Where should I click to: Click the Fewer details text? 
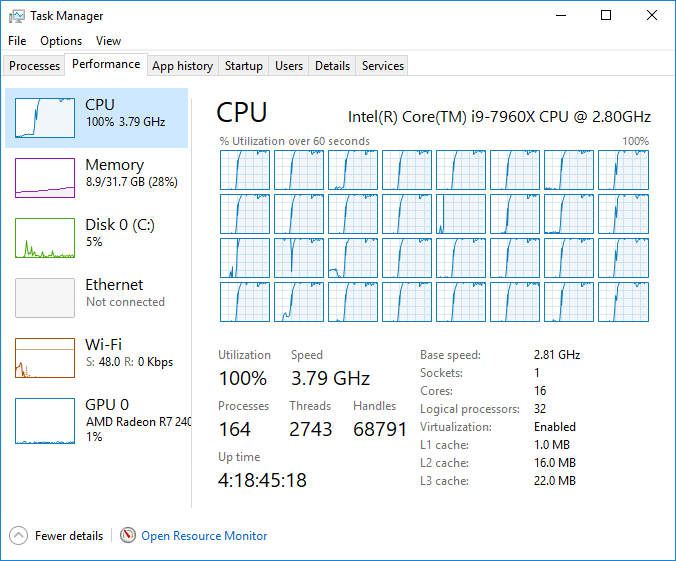click(x=69, y=536)
